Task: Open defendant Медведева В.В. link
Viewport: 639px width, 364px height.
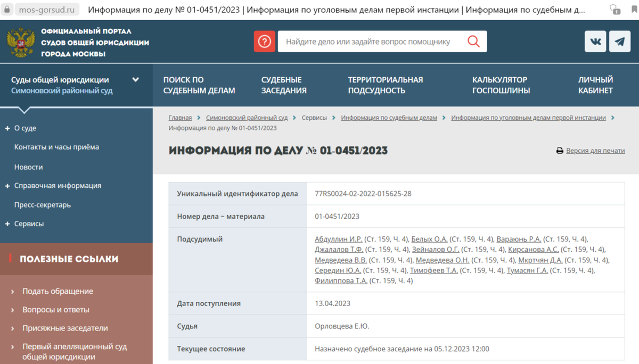Action: (341, 260)
